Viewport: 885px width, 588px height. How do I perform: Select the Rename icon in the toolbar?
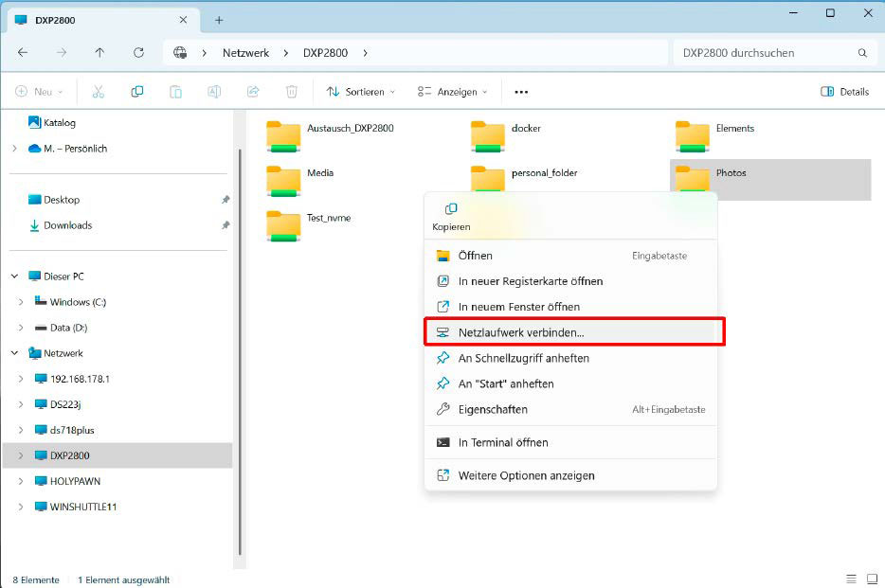(x=213, y=91)
